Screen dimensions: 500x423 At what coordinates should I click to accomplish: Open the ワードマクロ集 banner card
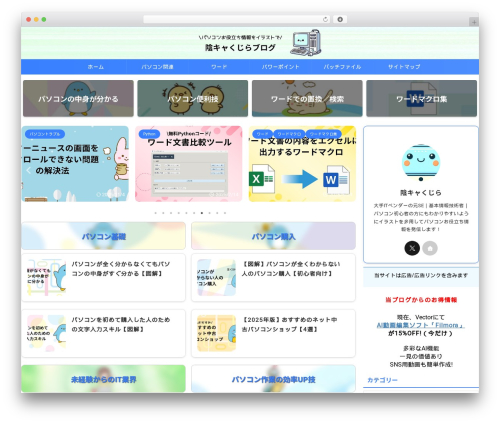tap(421, 98)
